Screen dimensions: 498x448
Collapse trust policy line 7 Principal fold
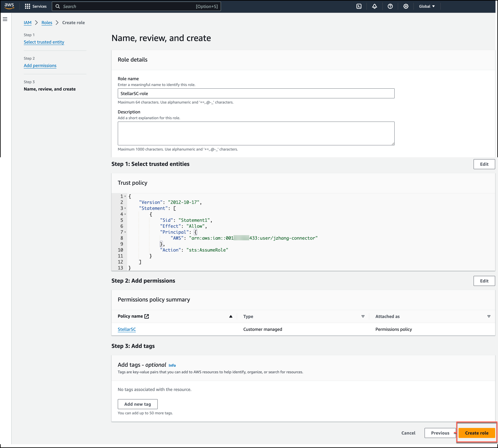[x=125, y=232]
